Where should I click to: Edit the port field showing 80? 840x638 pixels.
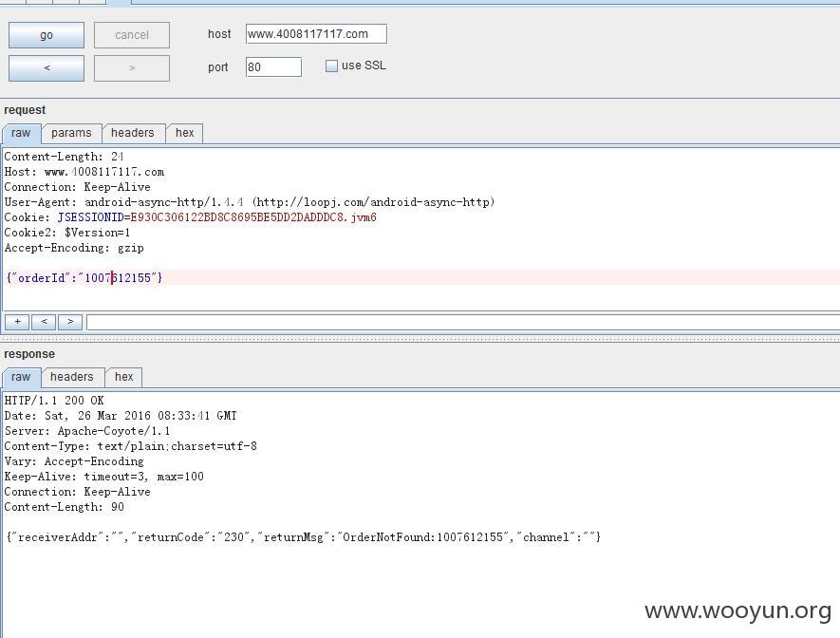point(273,67)
